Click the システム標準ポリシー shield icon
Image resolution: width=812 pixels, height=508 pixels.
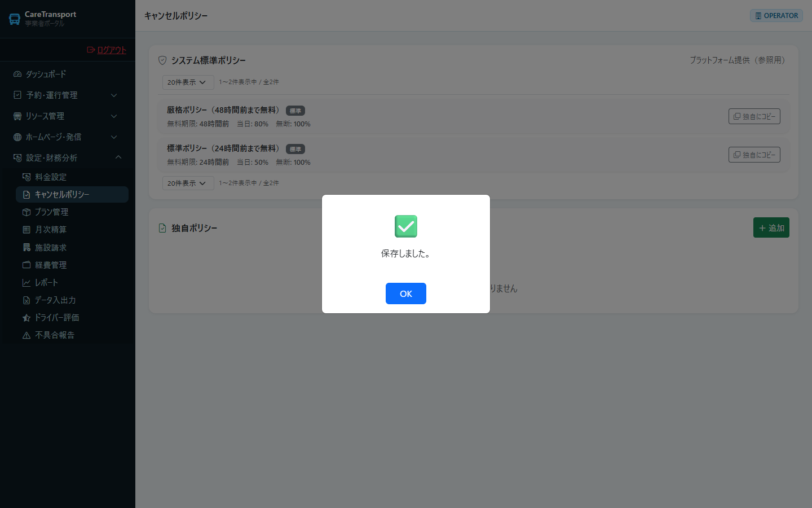[162, 60]
